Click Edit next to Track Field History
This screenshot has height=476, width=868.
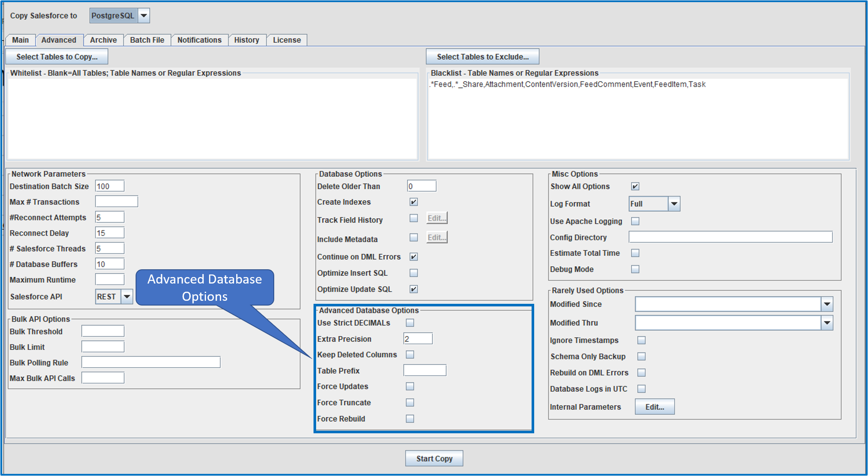pos(437,218)
